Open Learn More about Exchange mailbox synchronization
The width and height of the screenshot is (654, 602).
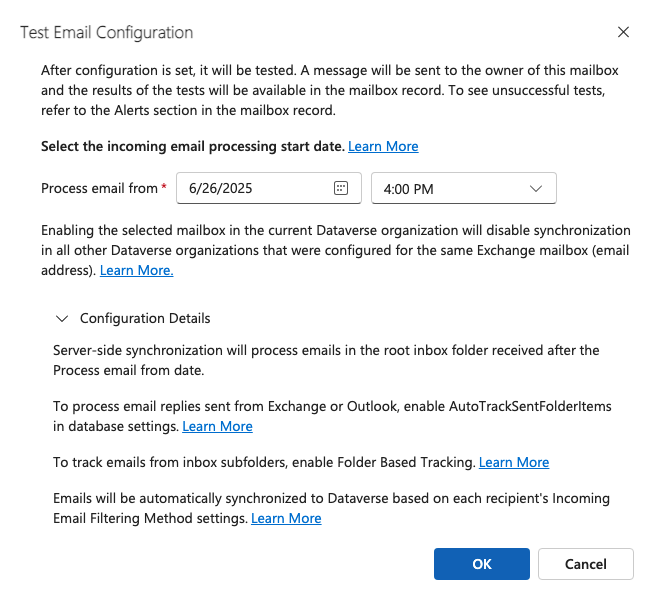[137, 270]
